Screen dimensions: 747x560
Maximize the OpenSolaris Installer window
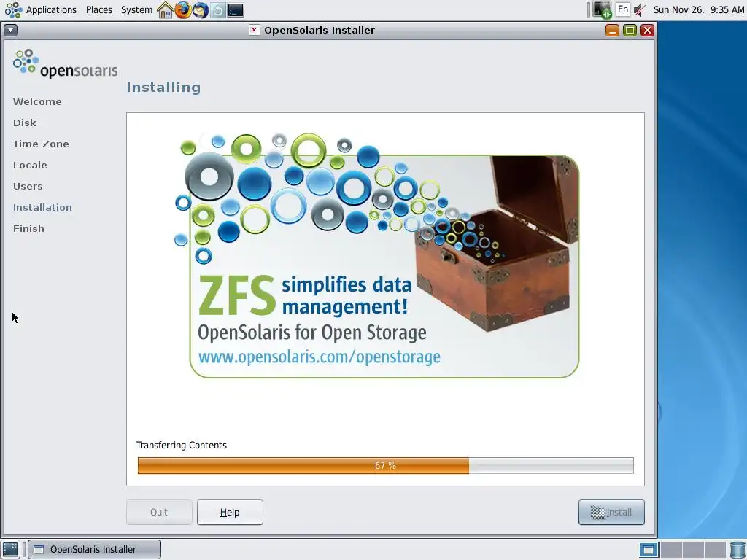630,31
